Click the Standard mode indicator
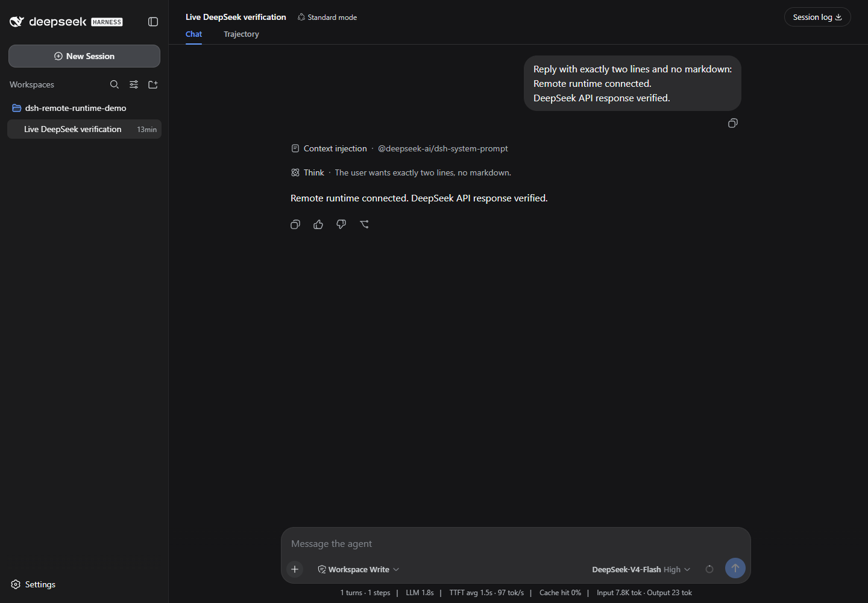The height and width of the screenshot is (603, 868). (327, 17)
